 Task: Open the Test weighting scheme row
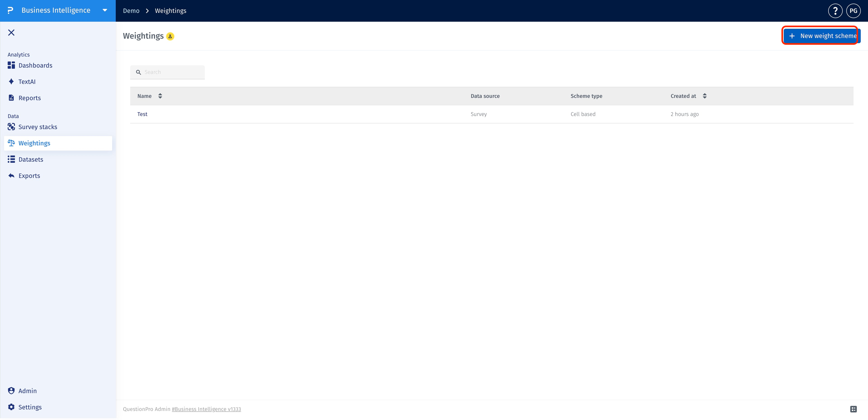point(492,114)
